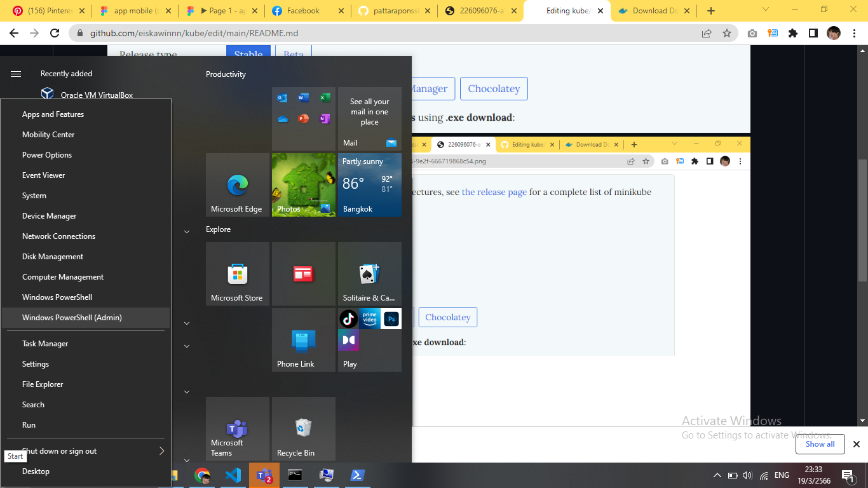
Task: Click the Chocolatey button on the page
Action: click(494, 89)
